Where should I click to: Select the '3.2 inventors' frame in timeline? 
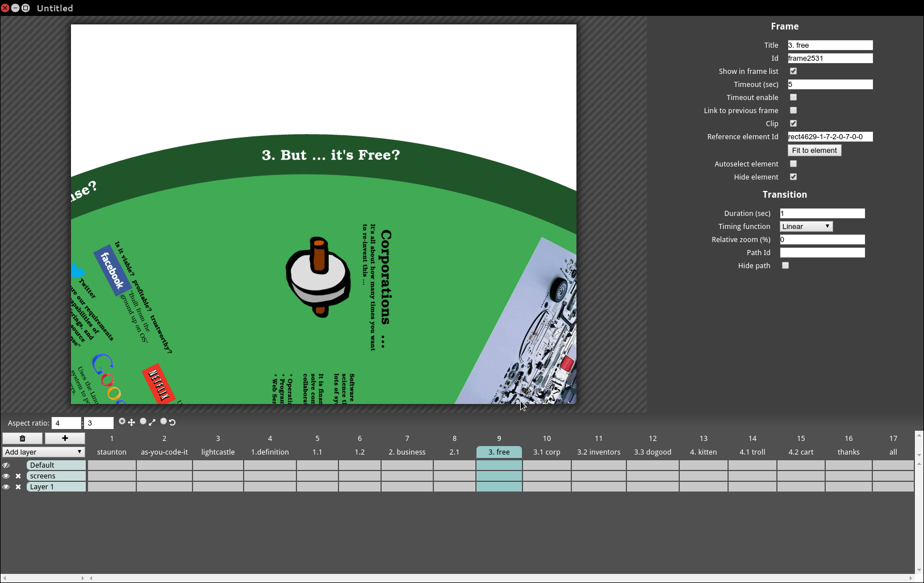click(599, 452)
